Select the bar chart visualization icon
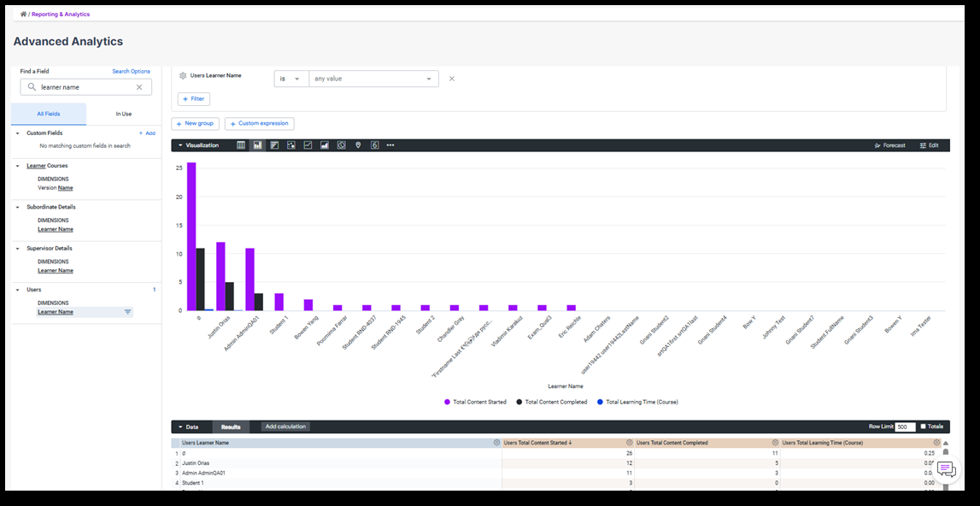This screenshot has width=980, height=506. (x=274, y=145)
